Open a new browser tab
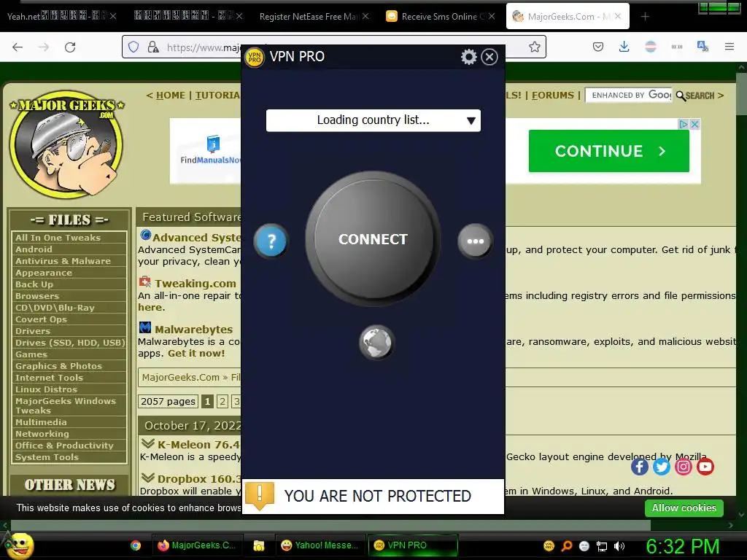This screenshot has width=747, height=560. (x=645, y=17)
